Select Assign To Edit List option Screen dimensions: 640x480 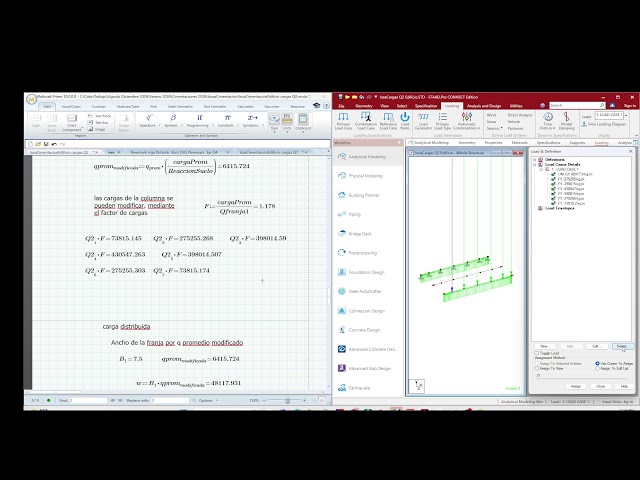tap(598, 368)
